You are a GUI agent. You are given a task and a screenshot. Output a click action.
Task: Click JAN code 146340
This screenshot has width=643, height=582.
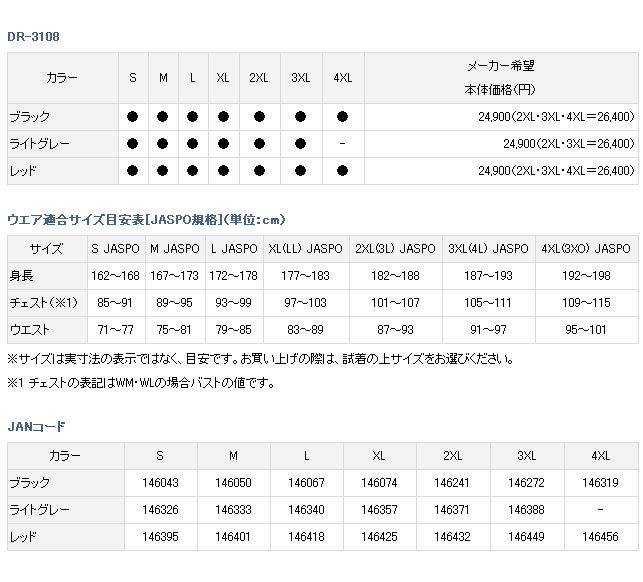(306, 510)
